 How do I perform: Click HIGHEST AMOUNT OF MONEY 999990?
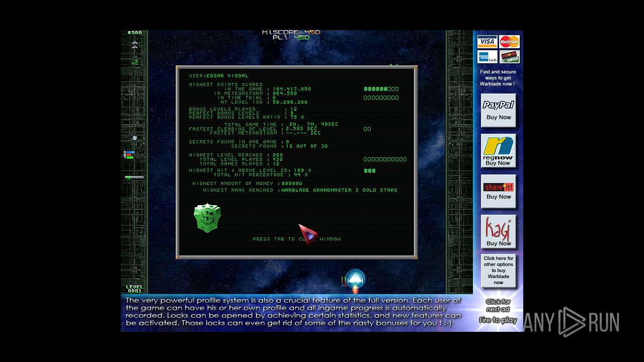(248, 184)
